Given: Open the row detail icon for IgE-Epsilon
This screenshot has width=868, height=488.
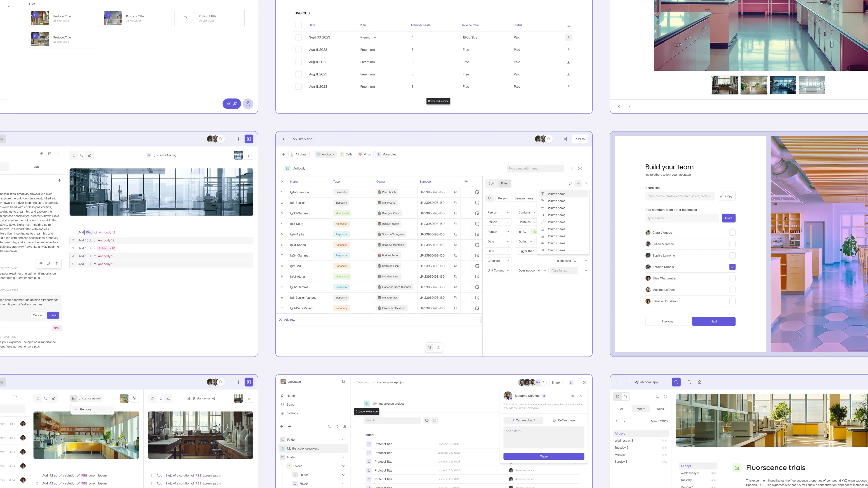Looking at the screenshot, I should pyautogui.click(x=477, y=203).
